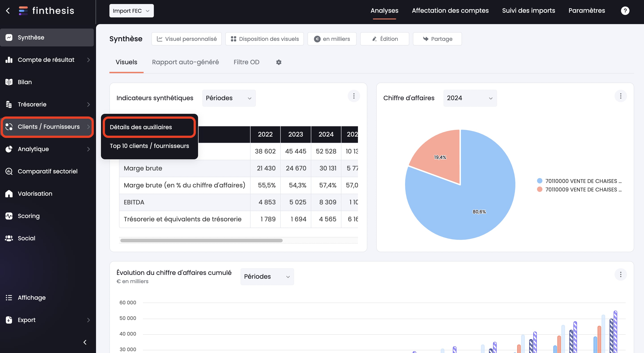Open the gear settings icon beside Filtre OD
This screenshot has width=644, height=353.
tap(279, 62)
